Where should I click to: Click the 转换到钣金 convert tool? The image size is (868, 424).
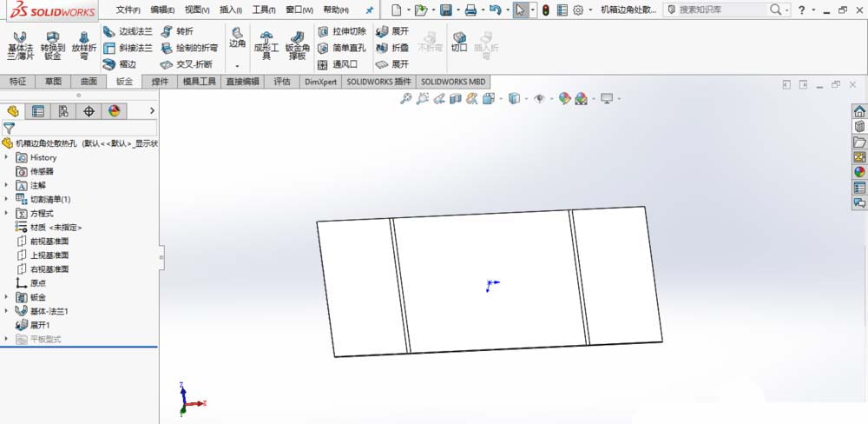[x=53, y=46]
